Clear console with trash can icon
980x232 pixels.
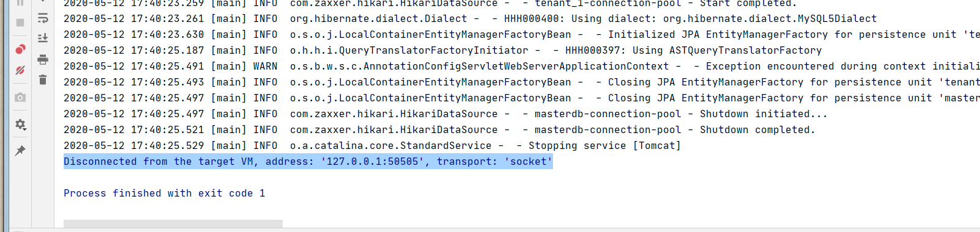[43, 79]
